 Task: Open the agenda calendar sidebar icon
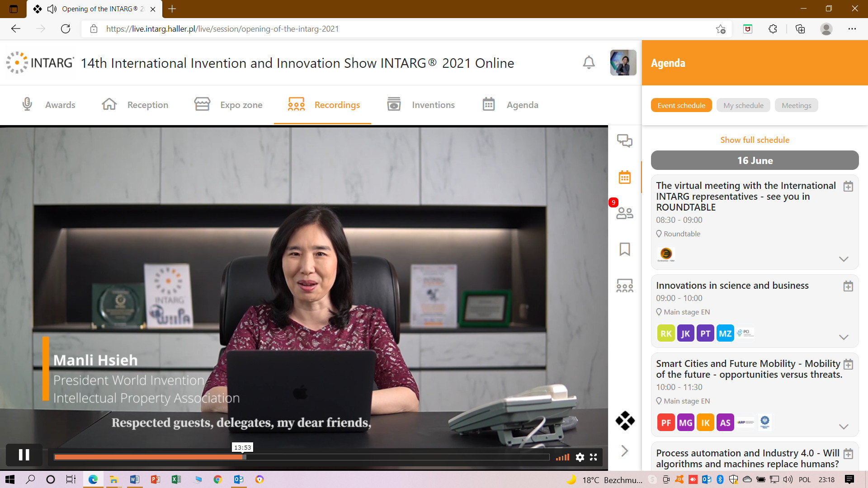(625, 177)
